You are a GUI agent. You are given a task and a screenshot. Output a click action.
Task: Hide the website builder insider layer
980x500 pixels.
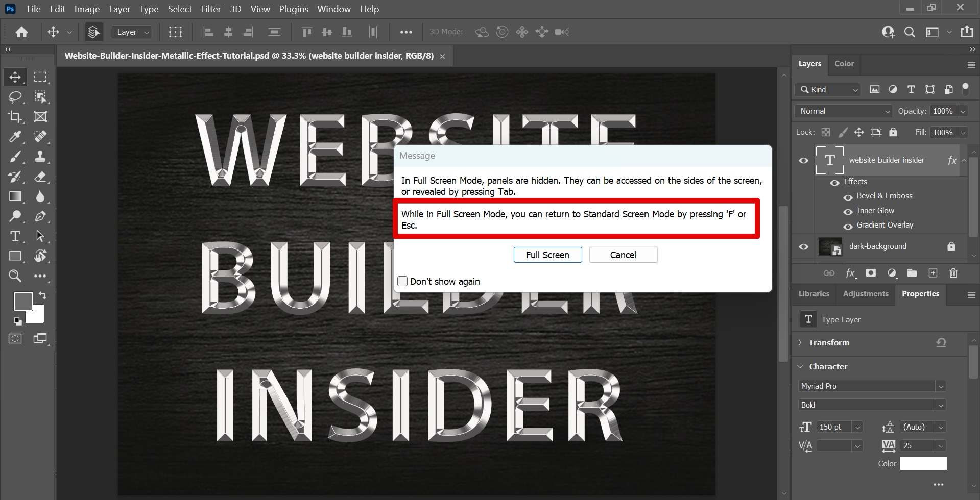803,160
